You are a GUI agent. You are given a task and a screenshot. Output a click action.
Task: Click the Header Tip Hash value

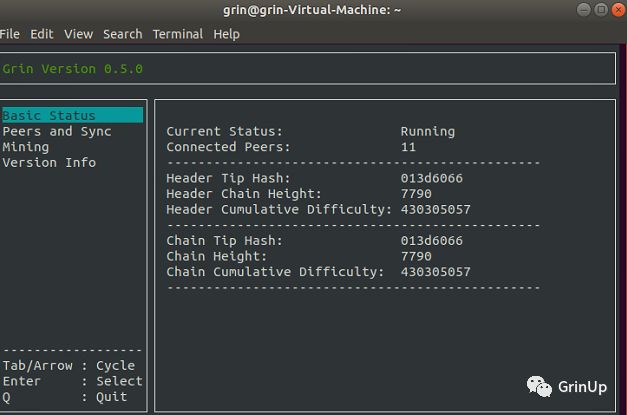point(431,178)
